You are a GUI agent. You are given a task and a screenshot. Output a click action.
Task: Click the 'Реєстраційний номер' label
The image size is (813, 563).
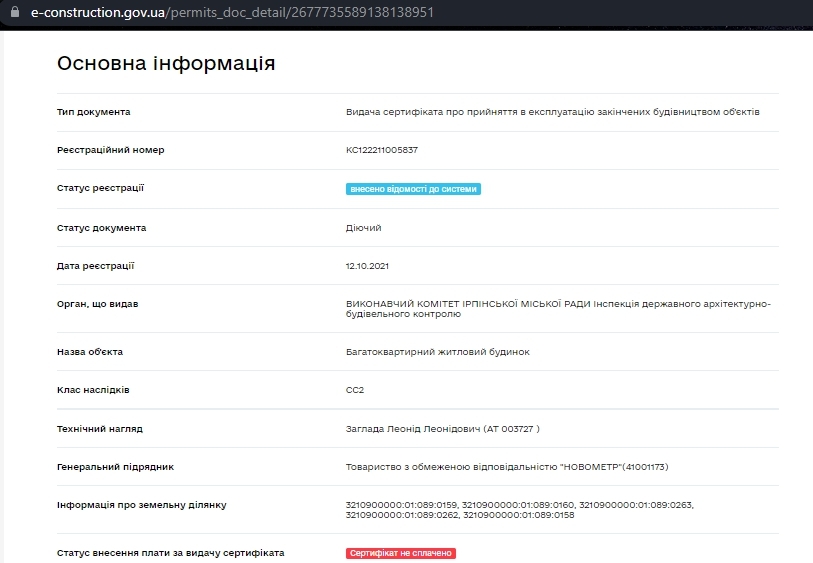point(110,150)
